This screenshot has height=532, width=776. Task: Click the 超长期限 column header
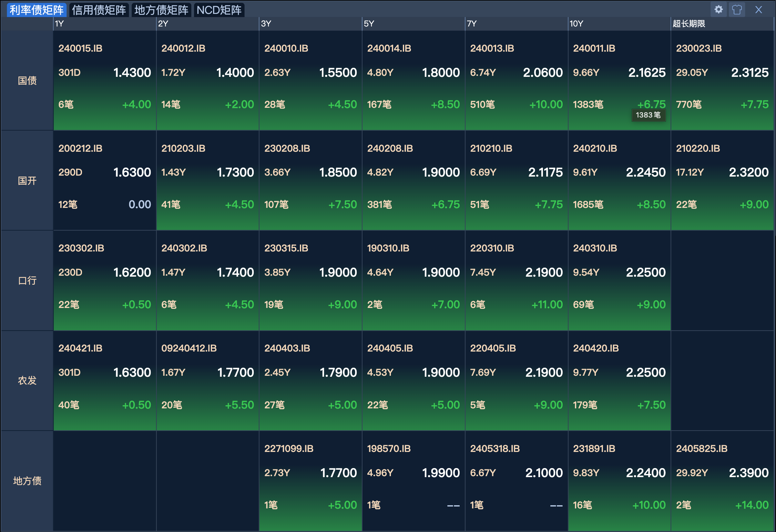click(689, 24)
